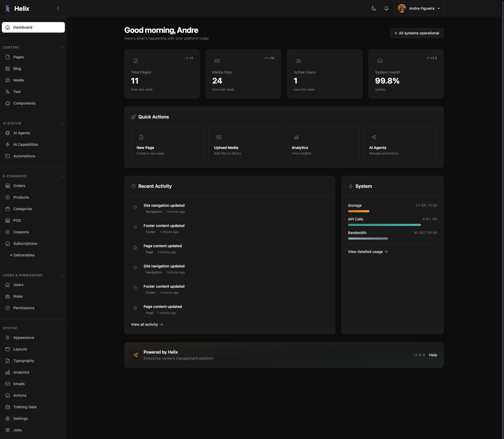This screenshot has width=504, height=439.
Task: Click the Training Data database icon
Action: 8,407
